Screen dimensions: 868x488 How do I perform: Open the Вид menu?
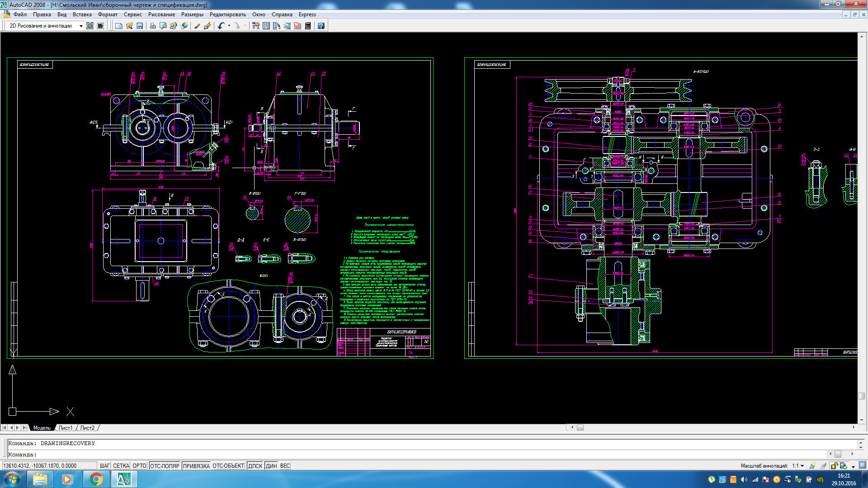pos(62,14)
